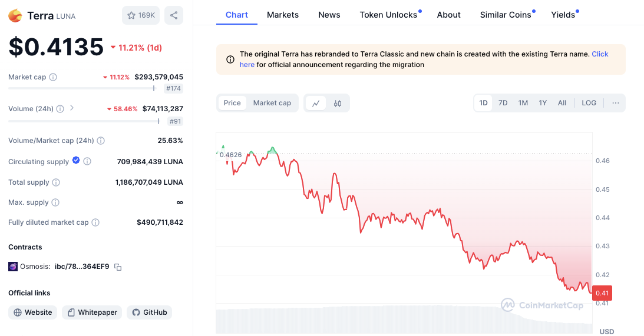
Task: Set the chart range to 7D
Action: (503, 103)
